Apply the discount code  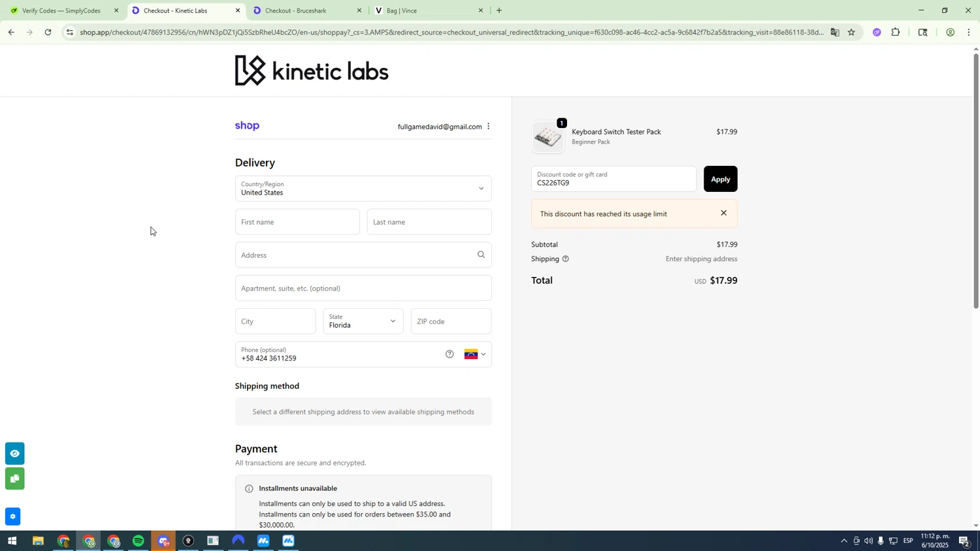click(x=720, y=179)
